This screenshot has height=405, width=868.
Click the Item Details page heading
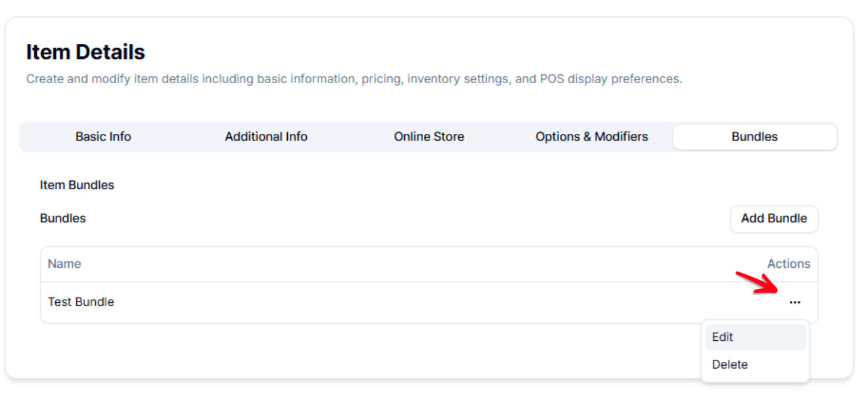click(x=85, y=52)
